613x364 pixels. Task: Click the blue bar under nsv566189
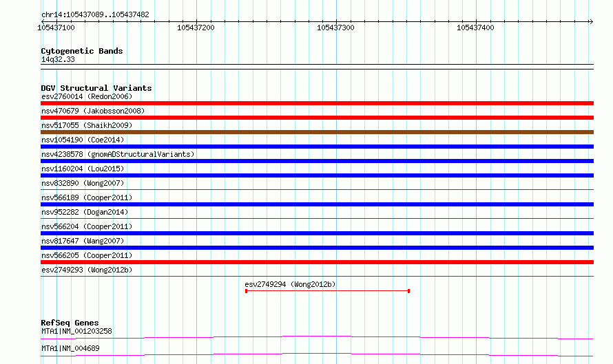[317, 204]
